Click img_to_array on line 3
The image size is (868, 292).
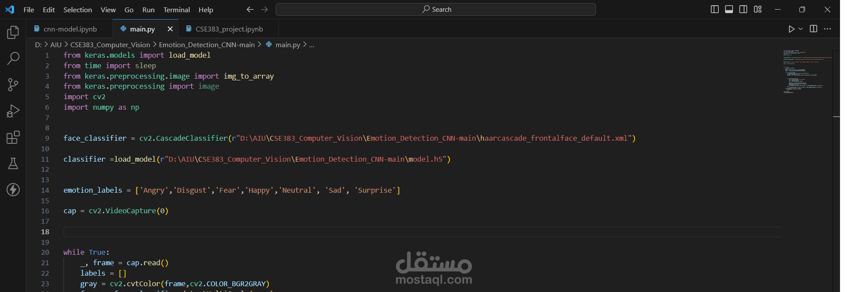coord(249,76)
